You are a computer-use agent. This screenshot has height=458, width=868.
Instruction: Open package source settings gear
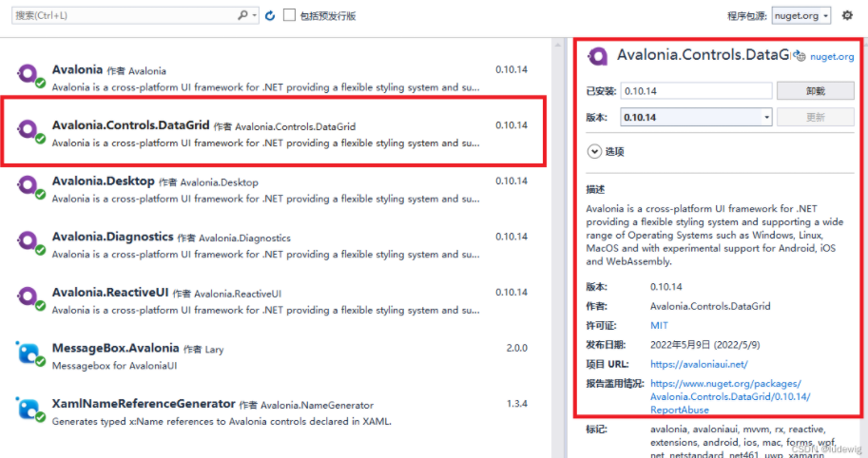pos(847,15)
